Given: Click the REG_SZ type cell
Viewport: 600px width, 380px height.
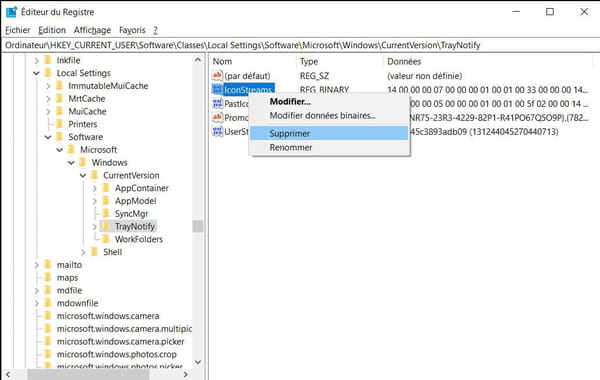Looking at the screenshot, I should tap(314, 76).
